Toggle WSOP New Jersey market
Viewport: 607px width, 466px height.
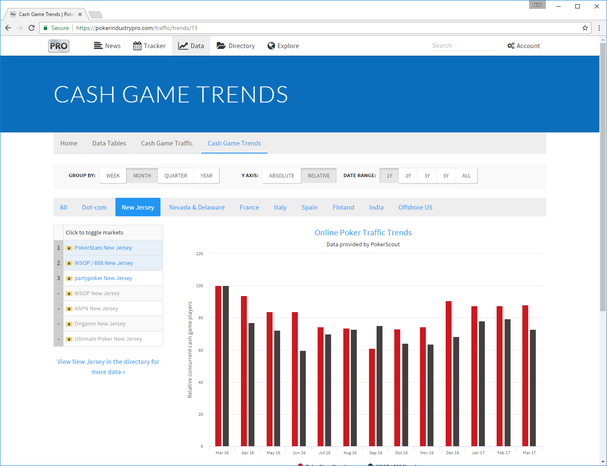[108, 293]
